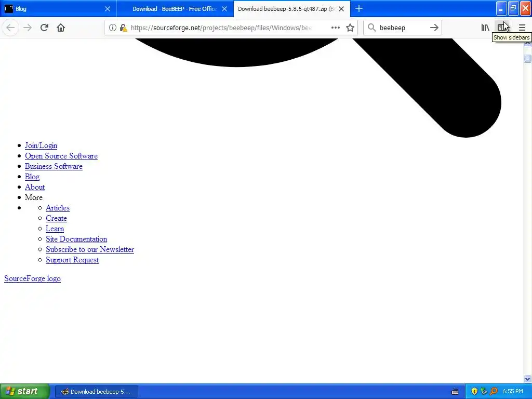Screen dimensions: 532x399
Task: Click the beebeep search box
Action: (403, 28)
